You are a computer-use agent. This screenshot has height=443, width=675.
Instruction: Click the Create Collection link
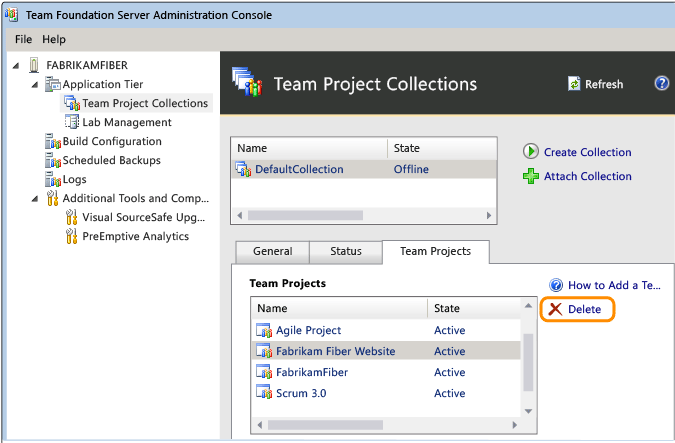point(588,152)
